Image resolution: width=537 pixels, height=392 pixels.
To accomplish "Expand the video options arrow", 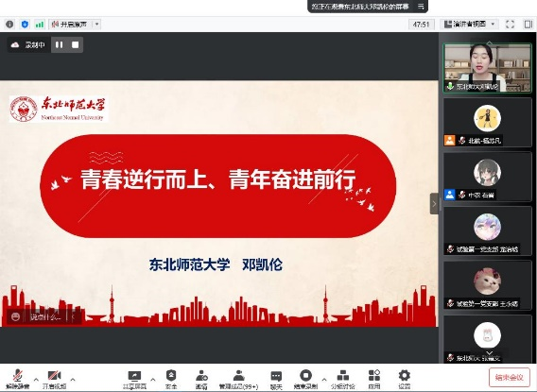I will (x=73, y=380).
